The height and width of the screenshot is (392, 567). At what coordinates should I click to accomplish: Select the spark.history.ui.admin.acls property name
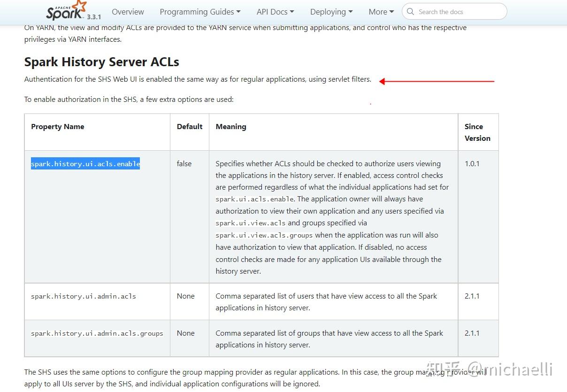click(84, 296)
